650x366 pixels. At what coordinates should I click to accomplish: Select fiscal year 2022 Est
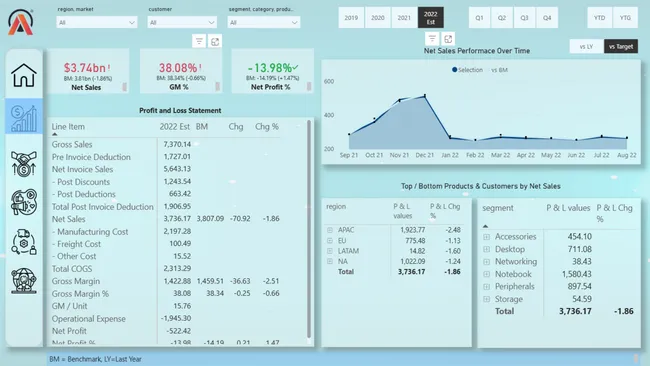pos(431,17)
